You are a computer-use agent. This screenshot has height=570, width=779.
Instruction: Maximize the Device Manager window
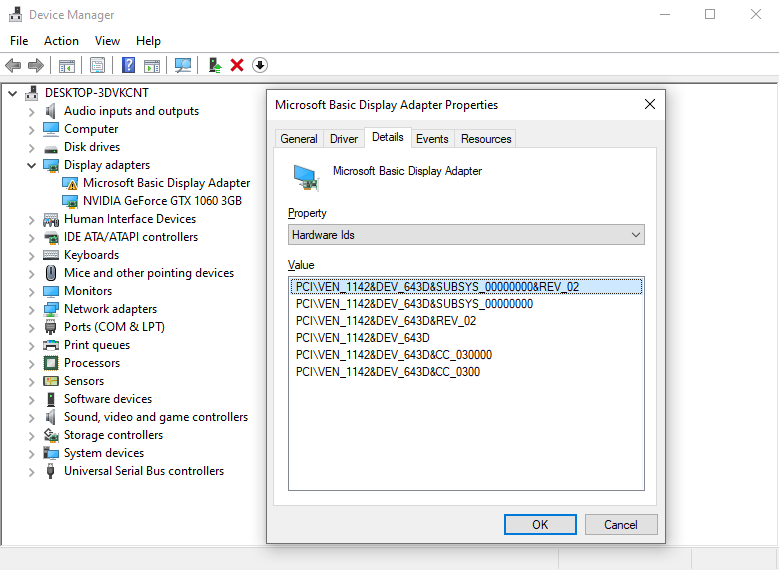pyautogui.click(x=710, y=14)
